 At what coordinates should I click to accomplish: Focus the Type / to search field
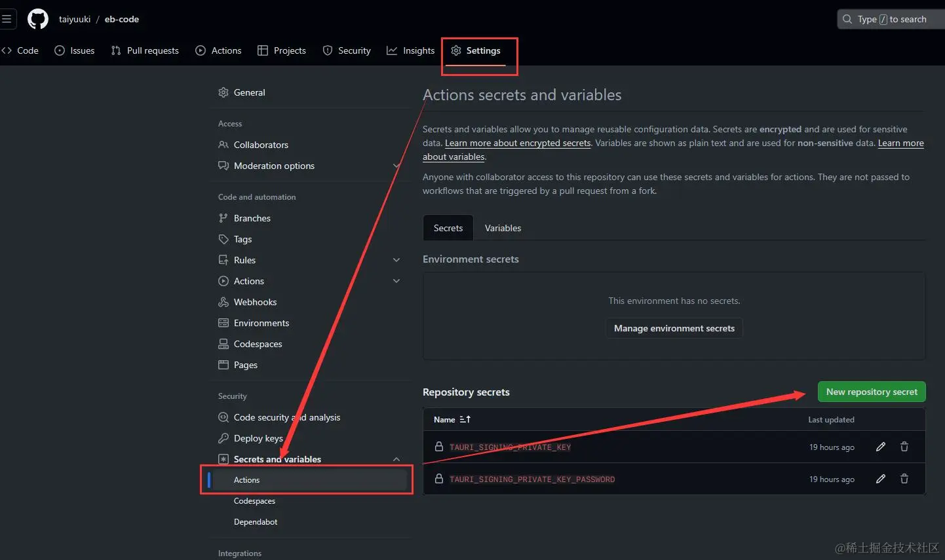(x=891, y=19)
